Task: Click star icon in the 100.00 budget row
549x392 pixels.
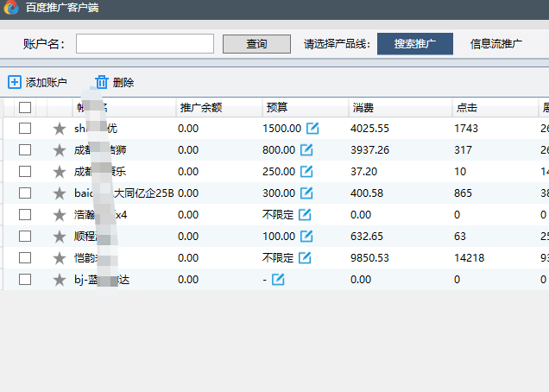Action: pyautogui.click(x=60, y=237)
